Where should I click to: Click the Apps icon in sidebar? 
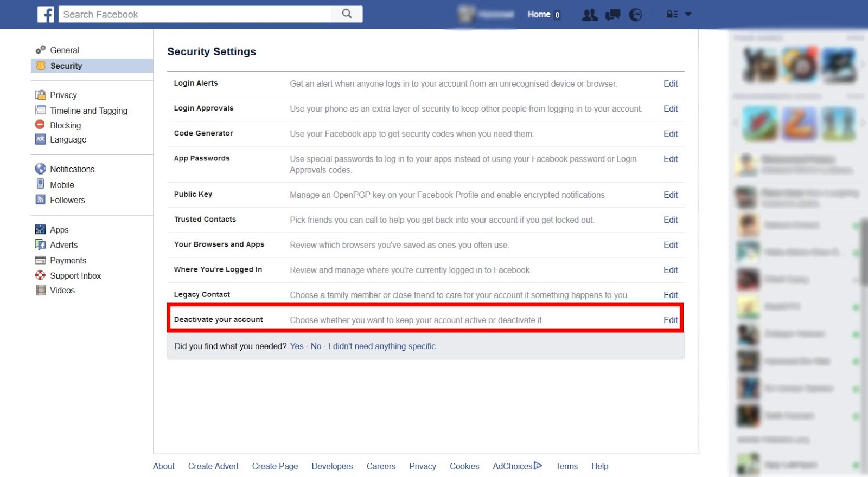[41, 229]
